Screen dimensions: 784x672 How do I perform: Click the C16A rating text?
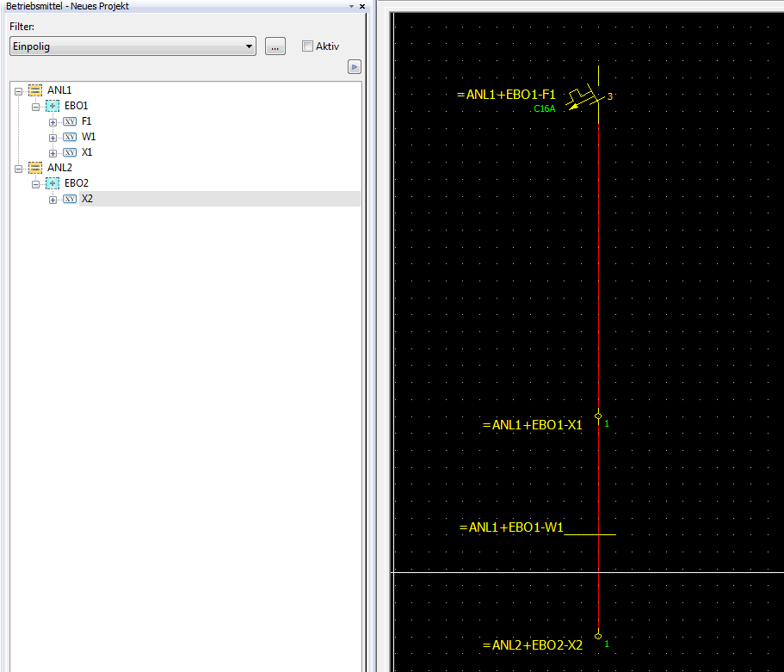[545, 108]
